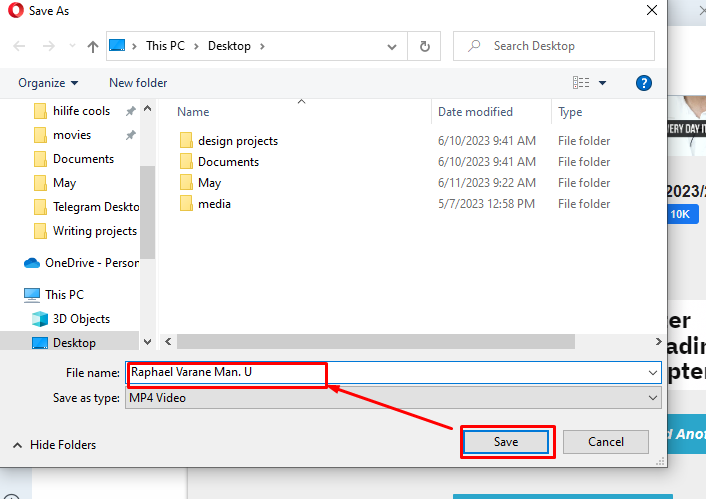The image size is (706, 499).
Task: Close the Save As dialog
Action: 652,10
